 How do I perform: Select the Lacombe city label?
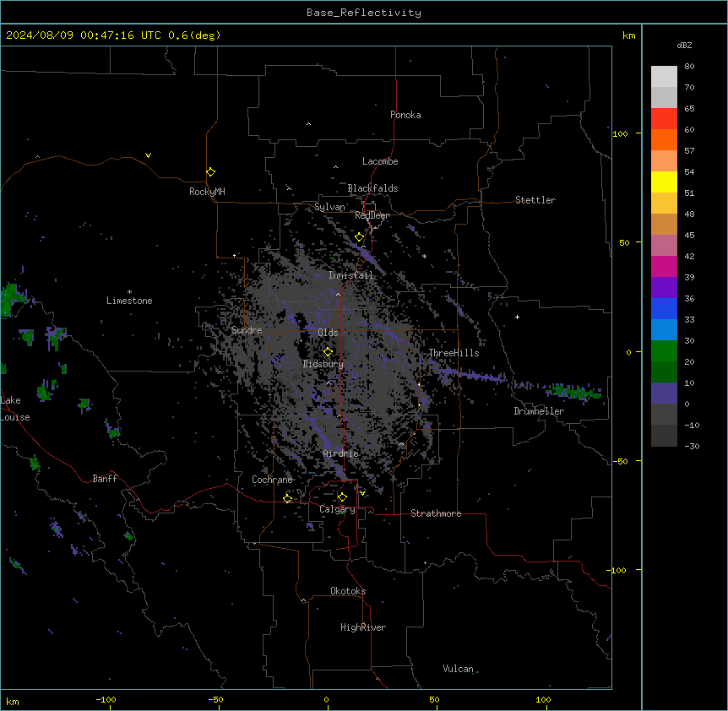click(x=380, y=161)
